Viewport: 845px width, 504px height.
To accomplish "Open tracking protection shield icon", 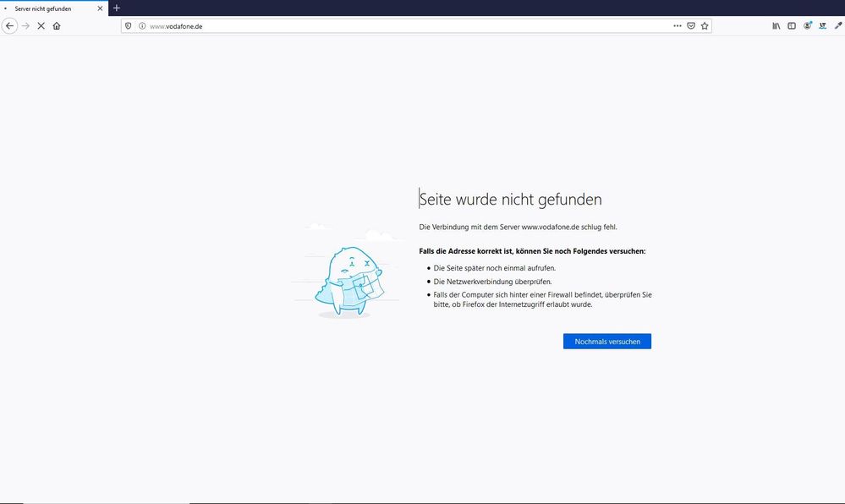I will pyautogui.click(x=129, y=26).
